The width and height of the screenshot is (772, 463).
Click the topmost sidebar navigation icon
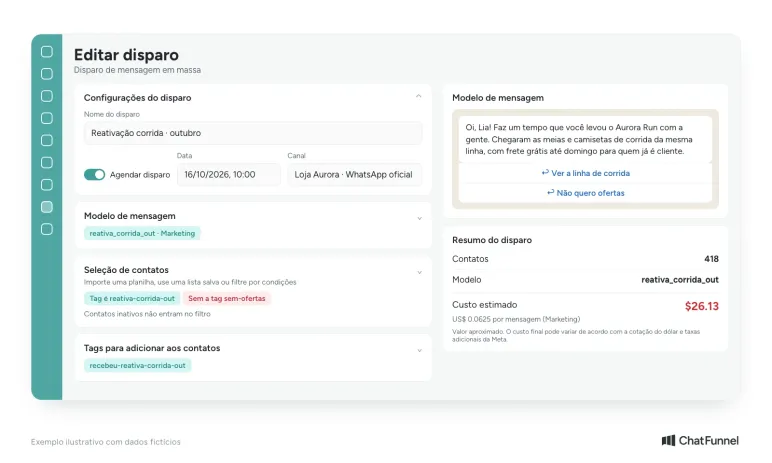click(47, 52)
